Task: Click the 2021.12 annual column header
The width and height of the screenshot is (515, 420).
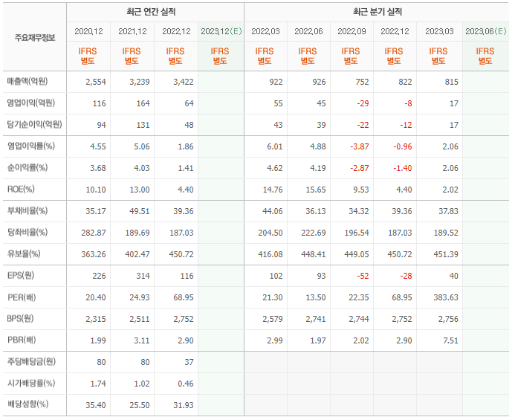Action: [132, 31]
